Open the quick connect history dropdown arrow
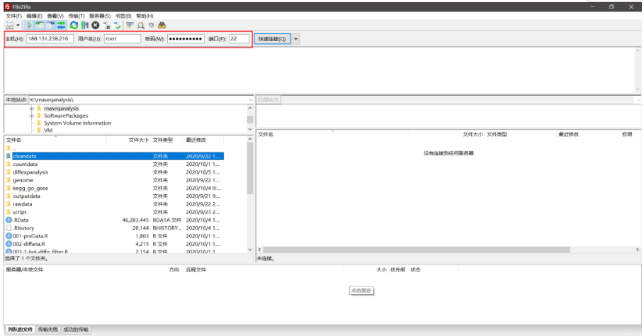 tap(296, 39)
